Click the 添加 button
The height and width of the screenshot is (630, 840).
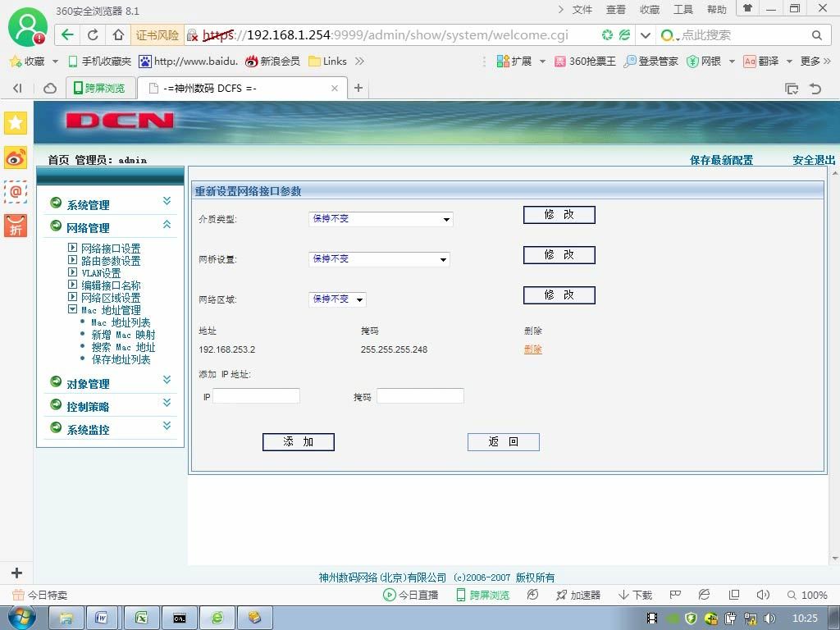click(299, 442)
